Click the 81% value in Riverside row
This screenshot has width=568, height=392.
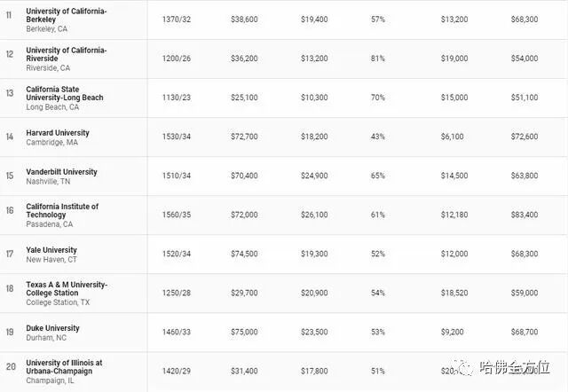(377, 59)
